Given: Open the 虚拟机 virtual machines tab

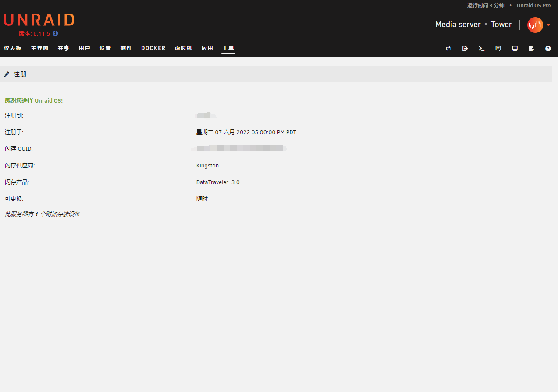Looking at the screenshot, I should pos(183,48).
